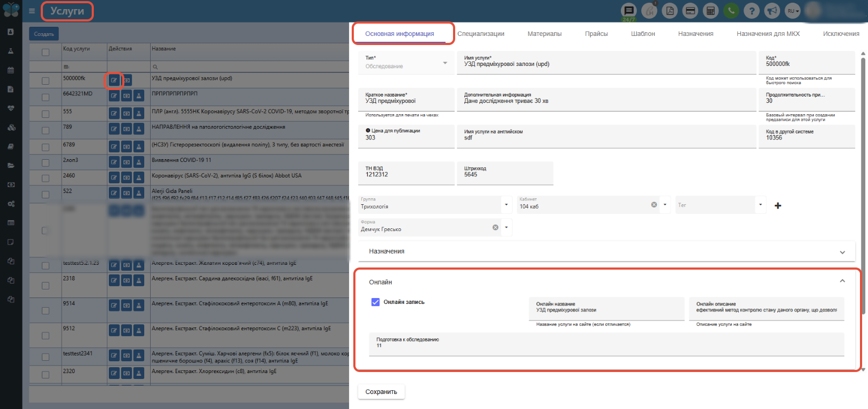Expand the Назначения section

click(606, 251)
